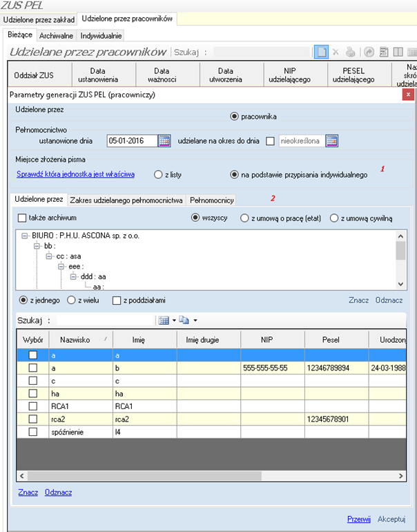Viewport: 417px width, 532px height.
Task: Click the table's horizontal scrollbar right arrow
Action: 400,475
